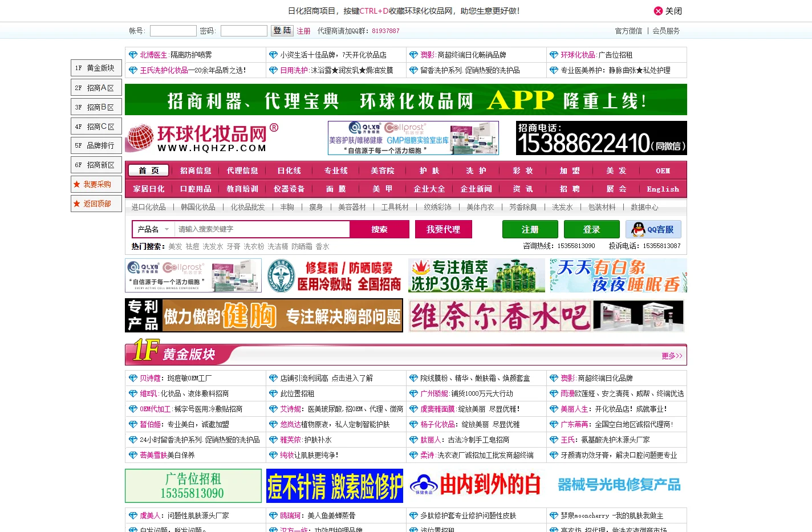Click diamond icon beside 牙颜清功效牙膏
812x532 pixels.
[x=554, y=455]
